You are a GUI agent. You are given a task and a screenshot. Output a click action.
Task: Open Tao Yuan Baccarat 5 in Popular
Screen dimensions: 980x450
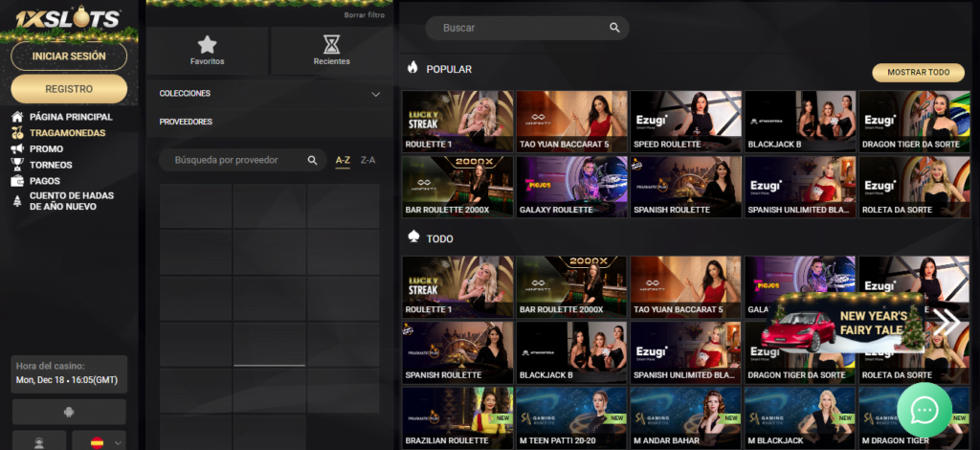tap(572, 122)
